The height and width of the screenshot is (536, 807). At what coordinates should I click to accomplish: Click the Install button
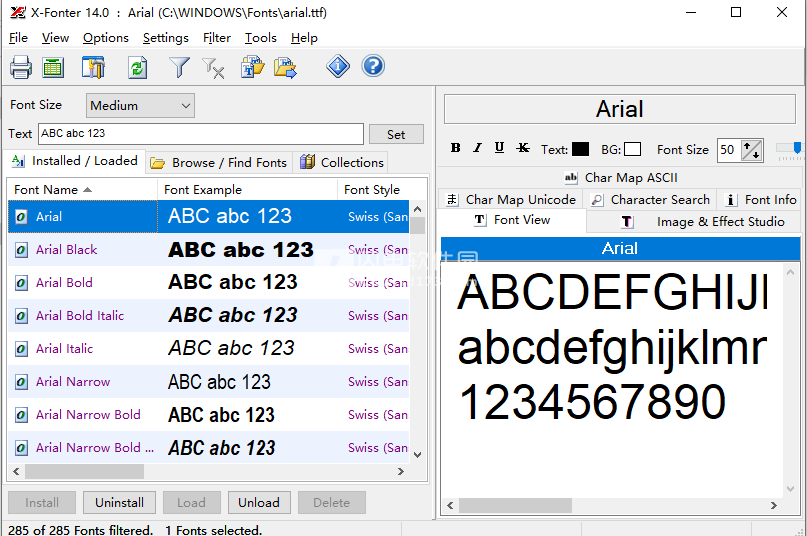42,503
